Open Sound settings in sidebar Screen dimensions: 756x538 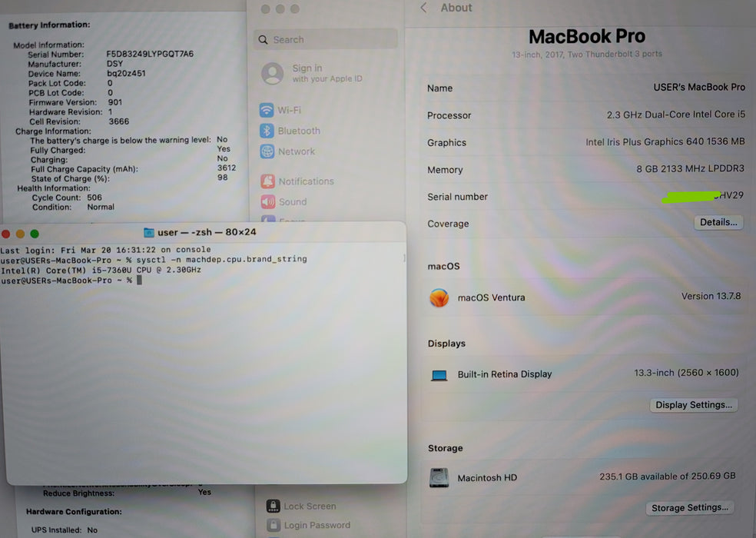click(284, 201)
